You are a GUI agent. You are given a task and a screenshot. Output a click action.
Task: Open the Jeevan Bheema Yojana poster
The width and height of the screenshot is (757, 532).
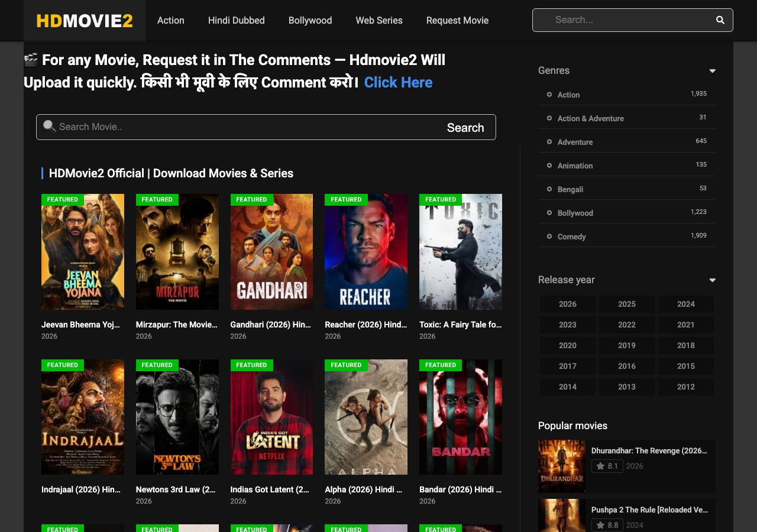click(x=83, y=252)
